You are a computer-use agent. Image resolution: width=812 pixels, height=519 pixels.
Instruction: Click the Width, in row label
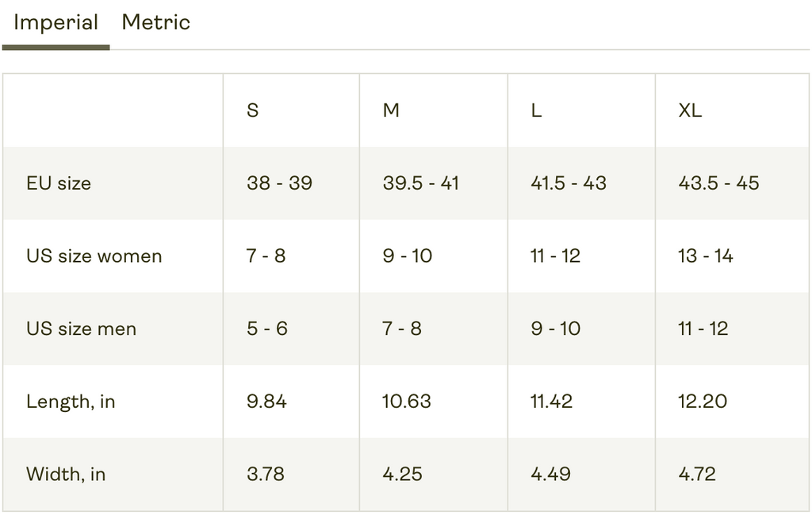(66, 475)
